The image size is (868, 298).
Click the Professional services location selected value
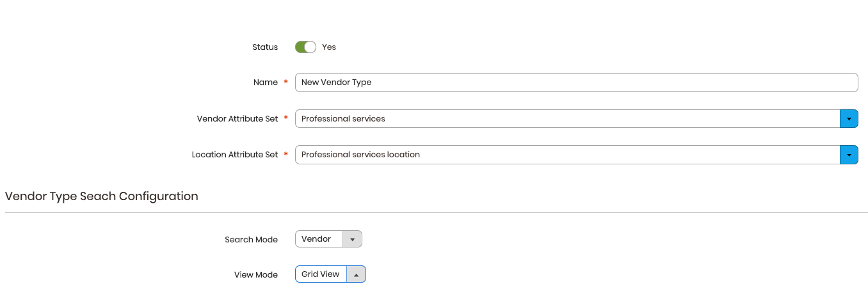(x=360, y=155)
